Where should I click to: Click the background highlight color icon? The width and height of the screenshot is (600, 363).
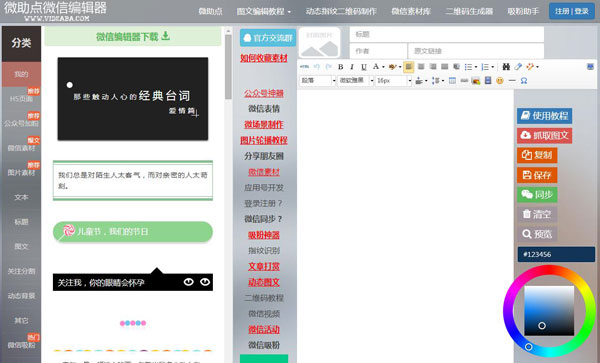pos(392,67)
